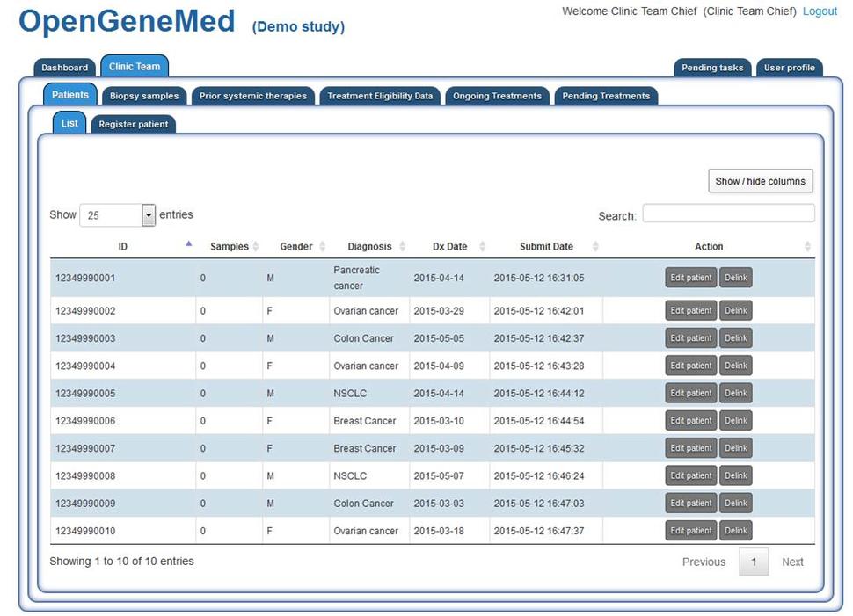Viewport: 853px width, 616px height.
Task: Click the Submit Date sort icon
Action: [x=595, y=247]
